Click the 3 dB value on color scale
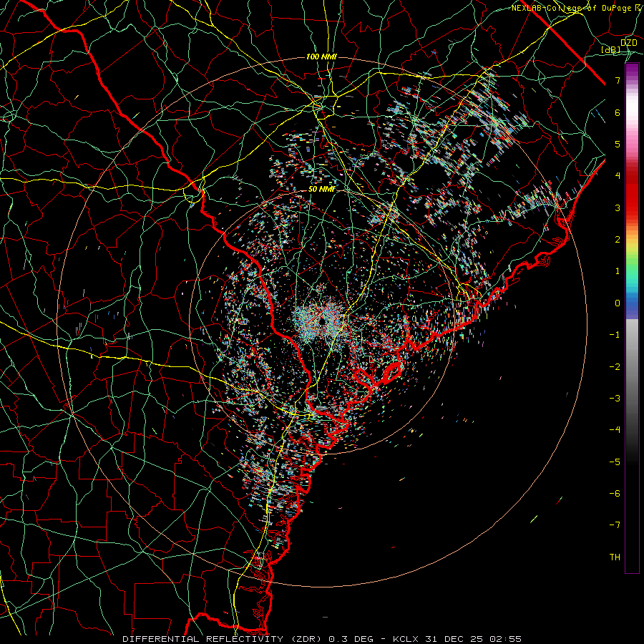This screenshot has width=644, height=644. pos(618,208)
